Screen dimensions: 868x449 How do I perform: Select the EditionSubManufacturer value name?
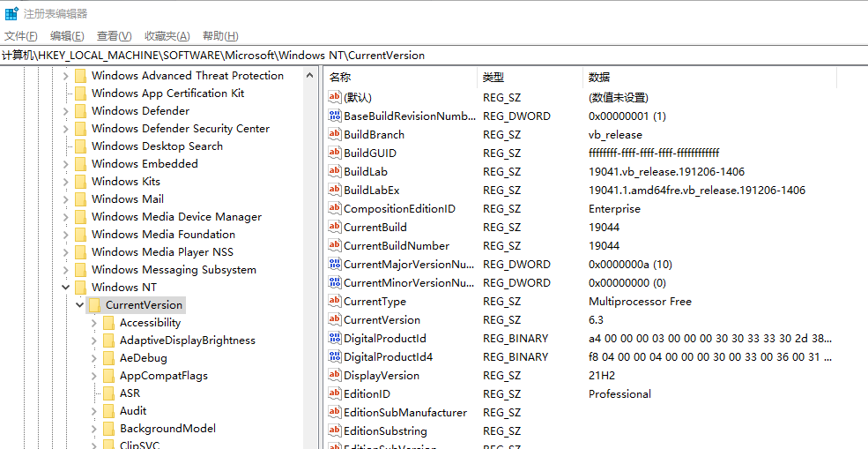tap(405, 413)
